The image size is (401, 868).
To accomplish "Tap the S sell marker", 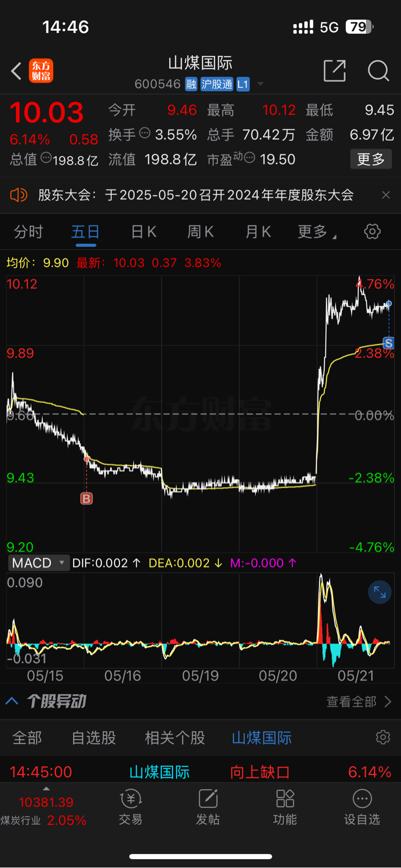I will [x=388, y=343].
